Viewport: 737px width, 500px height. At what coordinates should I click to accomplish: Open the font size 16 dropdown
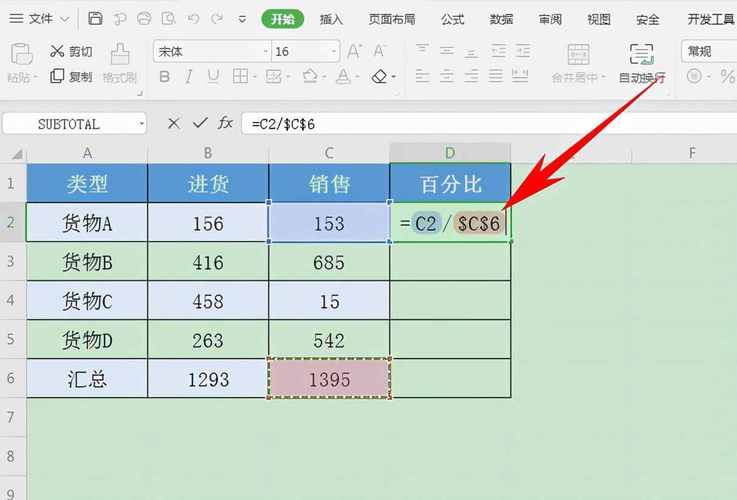click(x=334, y=51)
